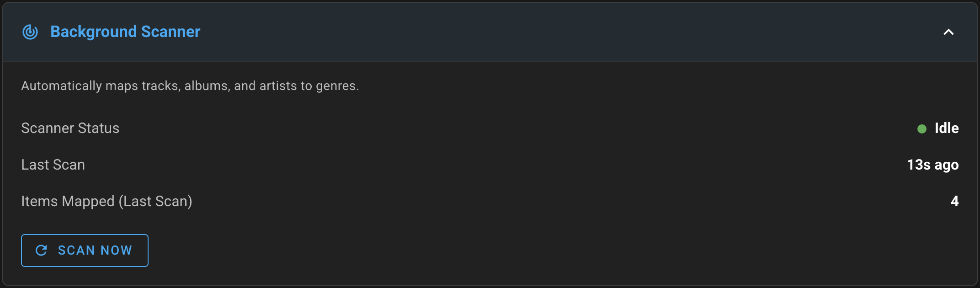Screen dimensions: 980x288
Task: Click the word "Scanner" in the header title
Action: tap(170, 32)
